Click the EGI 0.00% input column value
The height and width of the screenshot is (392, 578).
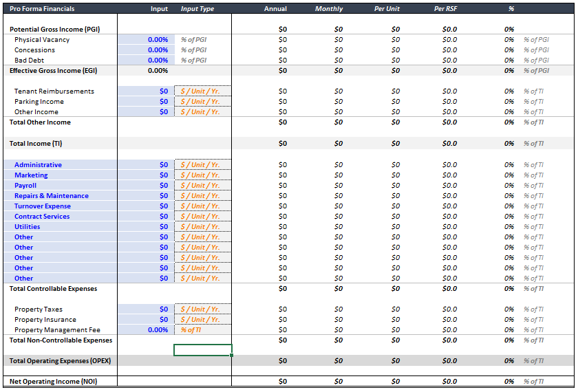158,70
